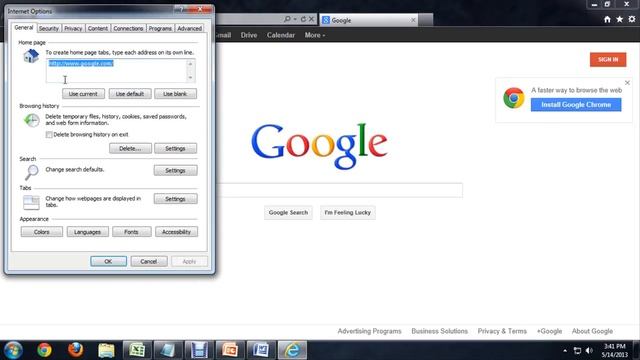The height and width of the screenshot is (360, 640).
Task: Open Chrome from the taskbar
Action: click(44, 350)
